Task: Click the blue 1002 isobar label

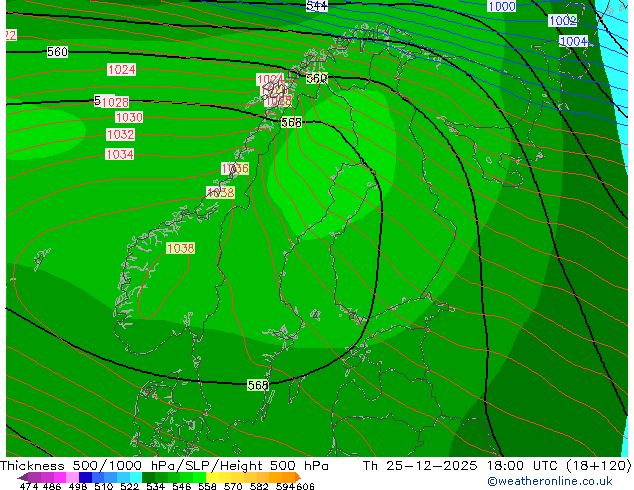Action: pyautogui.click(x=562, y=21)
